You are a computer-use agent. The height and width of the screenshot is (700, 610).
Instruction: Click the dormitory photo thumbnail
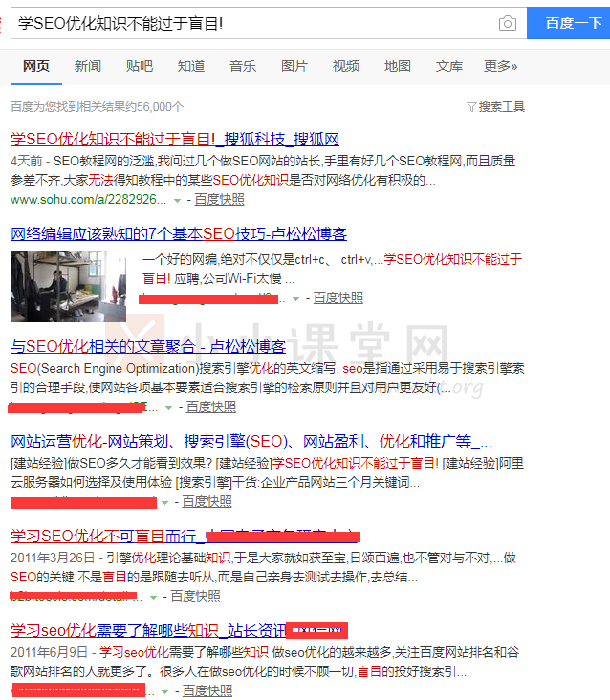(68, 286)
